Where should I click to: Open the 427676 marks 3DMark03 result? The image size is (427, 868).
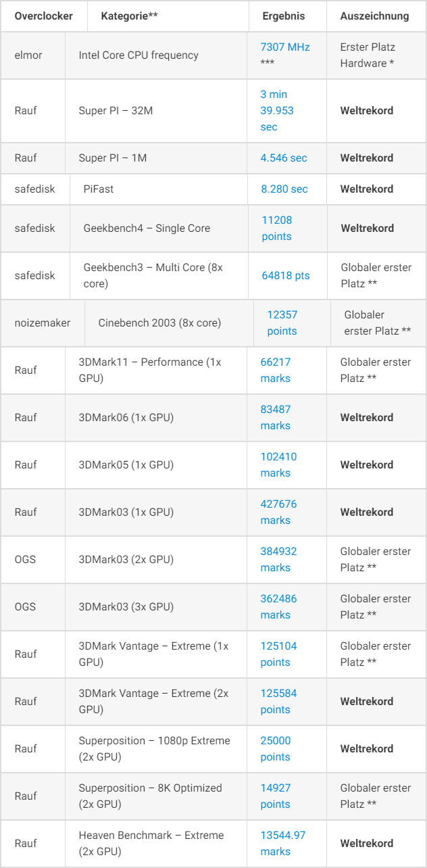tap(278, 512)
